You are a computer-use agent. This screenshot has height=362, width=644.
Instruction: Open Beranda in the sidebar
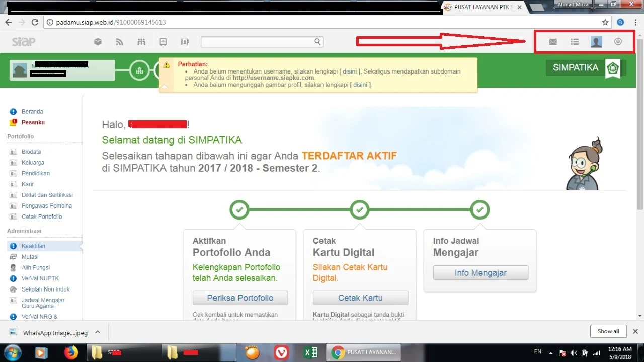[x=32, y=112]
